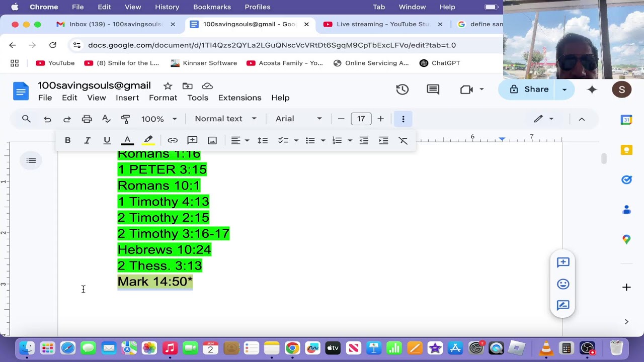644x362 pixels.
Task: Add emoji reaction
Action: pyautogui.click(x=563, y=284)
